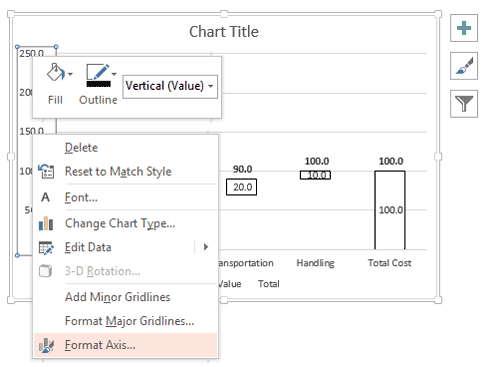Click the Change Chart Type bar icon
Screen dimensions: 502x367
tap(46, 223)
